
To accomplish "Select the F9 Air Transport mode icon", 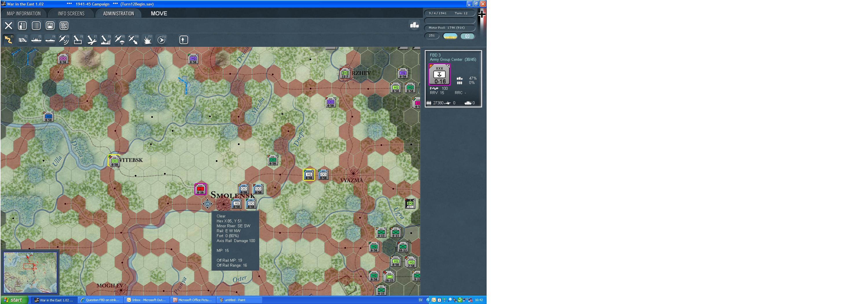I will tap(119, 40).
